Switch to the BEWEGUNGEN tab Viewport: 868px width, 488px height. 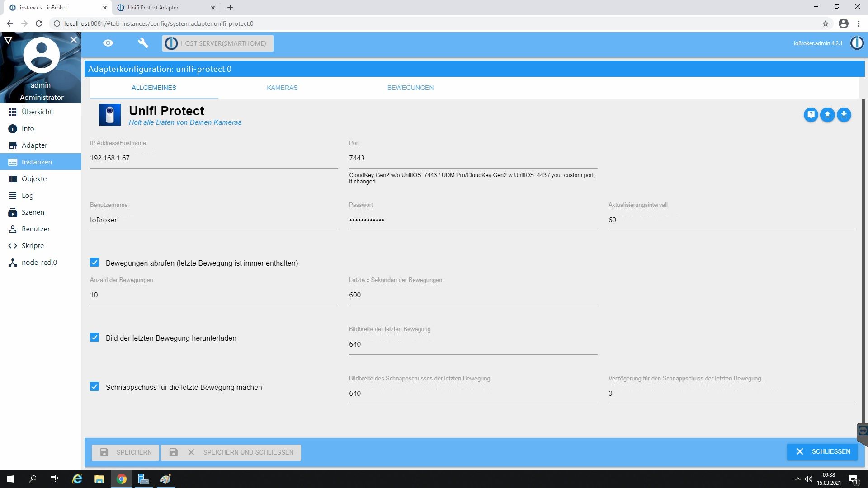410,88
